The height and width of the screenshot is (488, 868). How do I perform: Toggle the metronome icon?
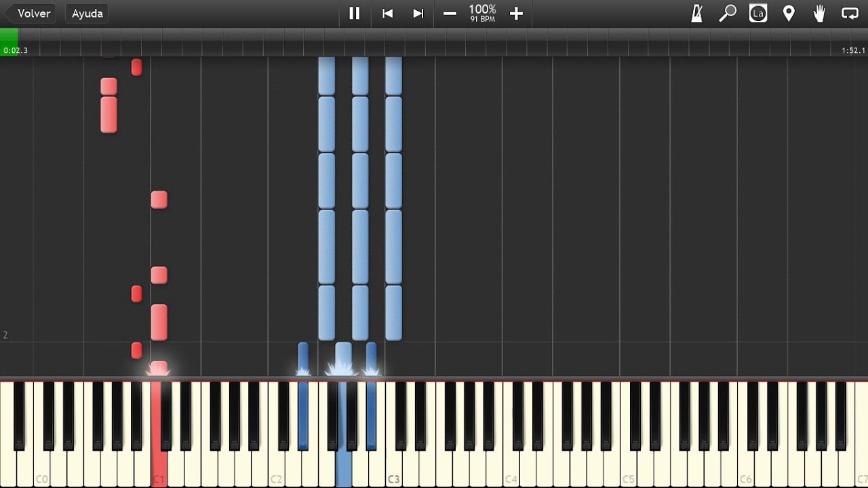696,14
